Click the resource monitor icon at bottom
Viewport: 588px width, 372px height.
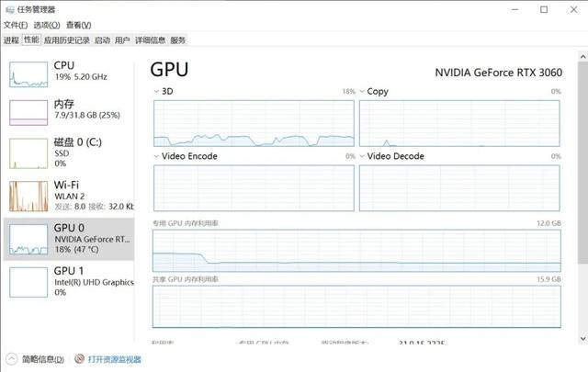80,359
